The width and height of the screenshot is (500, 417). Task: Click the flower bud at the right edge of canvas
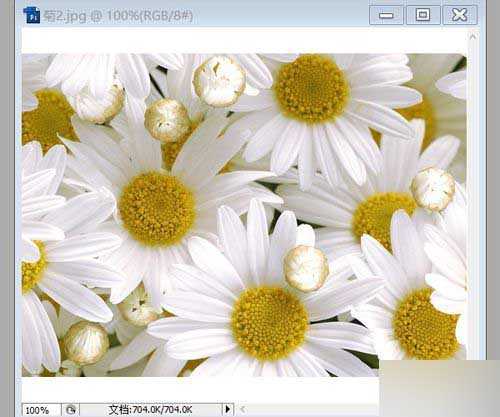[433, 189]
